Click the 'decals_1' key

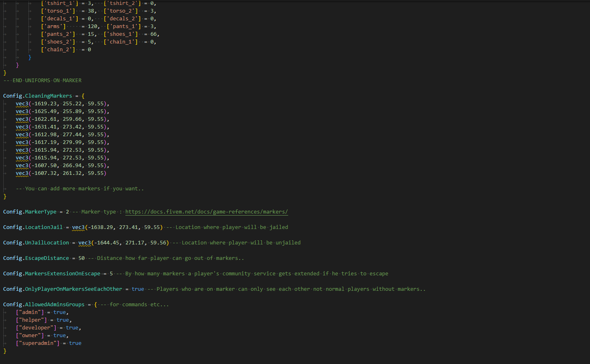(x=59, y=19)
